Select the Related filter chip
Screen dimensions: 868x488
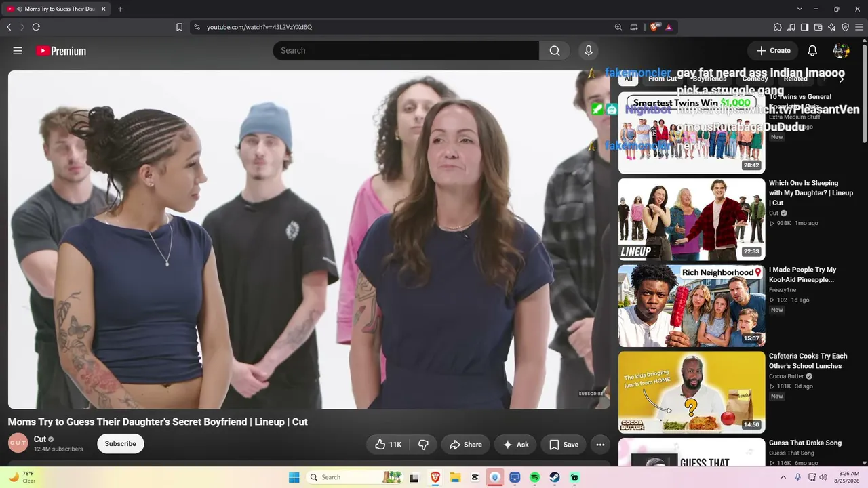pyautogui.click(x=795, y=79)
